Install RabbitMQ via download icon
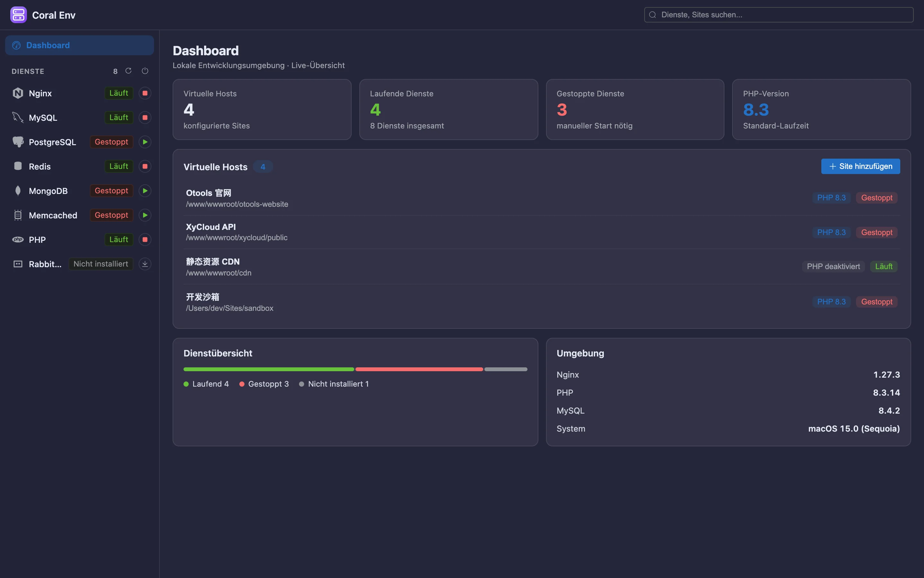Screen dimensions: 924x578 pos(145,264)
